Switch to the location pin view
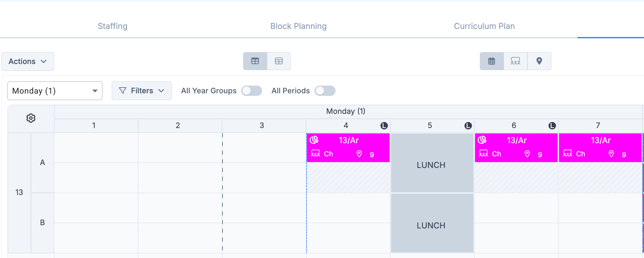This screenshot has height=258, width=644. (x=539, y=61)
